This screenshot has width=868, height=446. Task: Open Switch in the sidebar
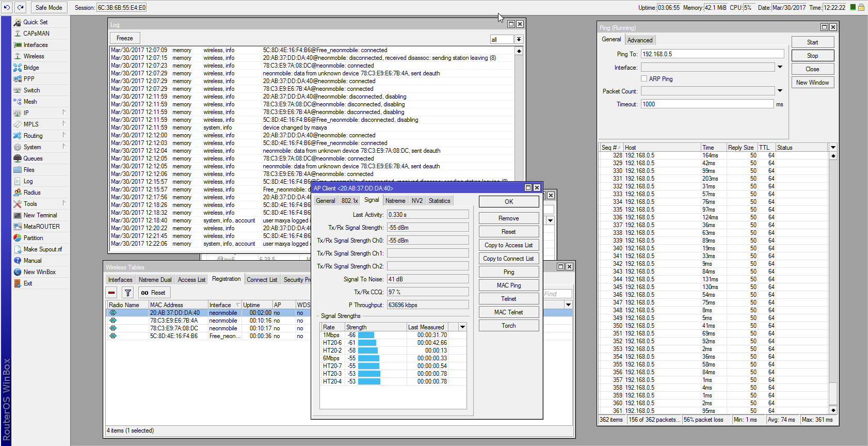click(31, 90)
